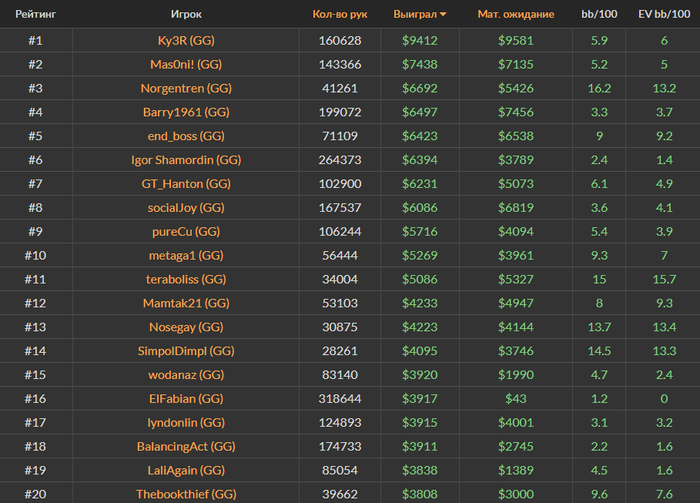This screenshot has width=700, height=503.
Task: Select player Barry1961 (GG)
Action: click(x=186, y=112)
